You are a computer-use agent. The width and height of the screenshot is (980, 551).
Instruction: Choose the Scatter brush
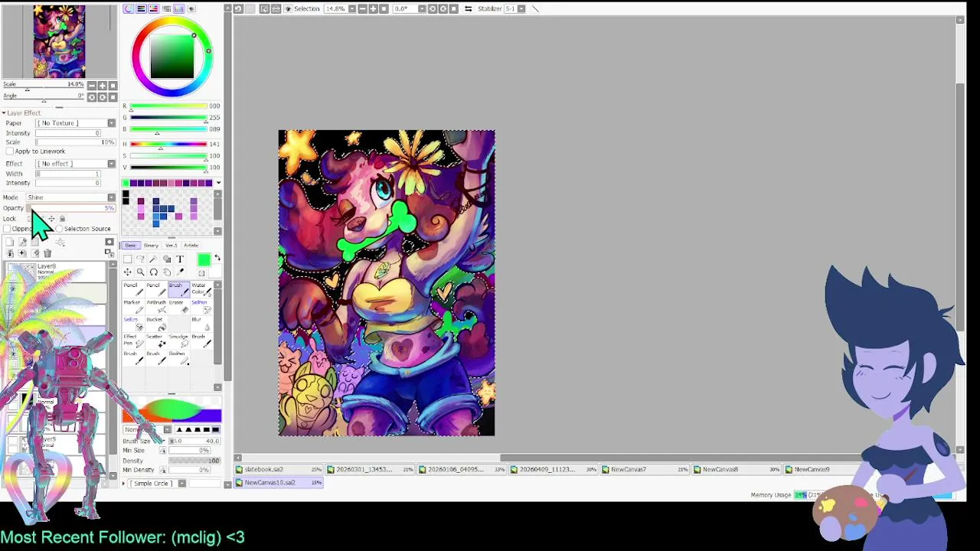pyautogui.click(x=156, y=341)
